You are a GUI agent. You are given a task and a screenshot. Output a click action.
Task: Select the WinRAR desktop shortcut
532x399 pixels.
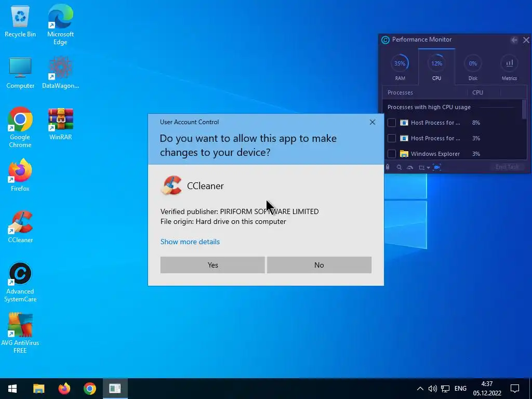[x=60, y=124]
